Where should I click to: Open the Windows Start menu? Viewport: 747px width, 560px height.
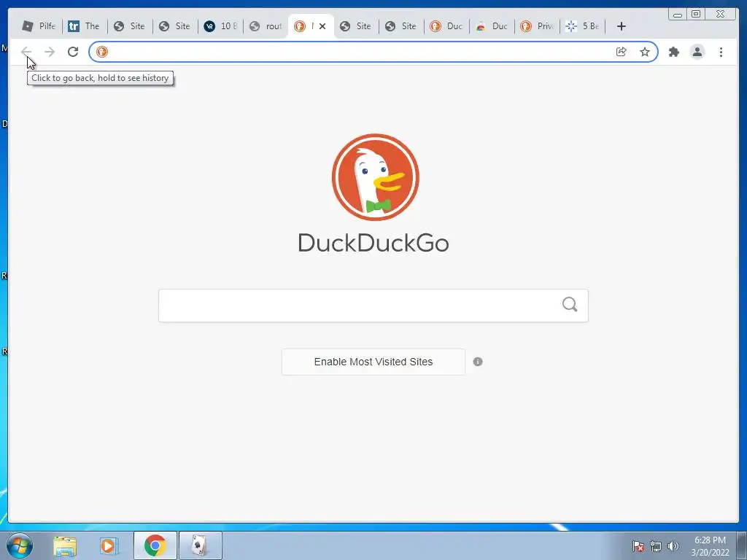20,545
